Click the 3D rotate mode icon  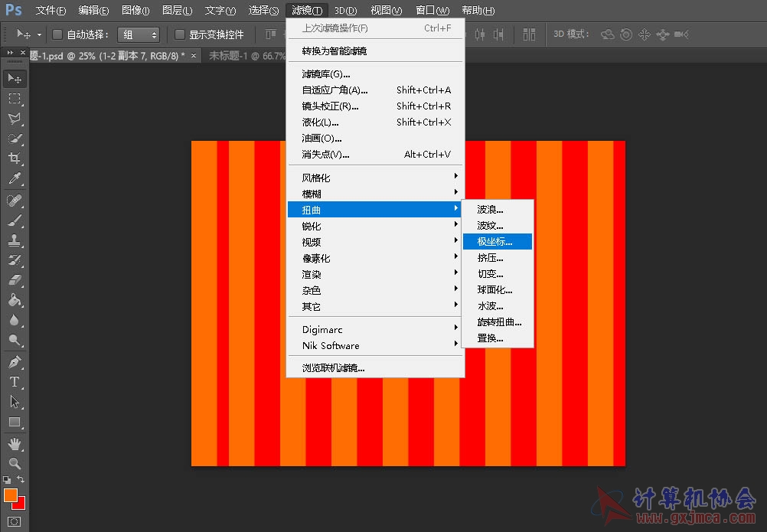tap(608, 34)
